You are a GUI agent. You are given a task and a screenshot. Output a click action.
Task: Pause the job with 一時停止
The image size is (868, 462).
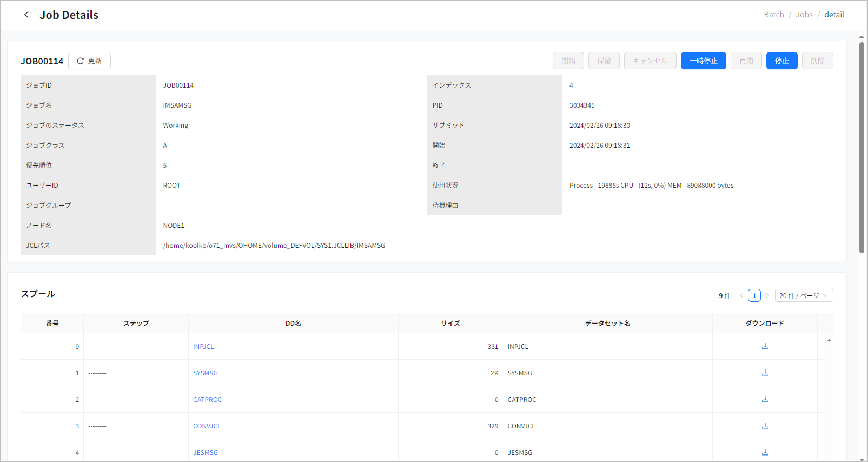click(703, 61)
